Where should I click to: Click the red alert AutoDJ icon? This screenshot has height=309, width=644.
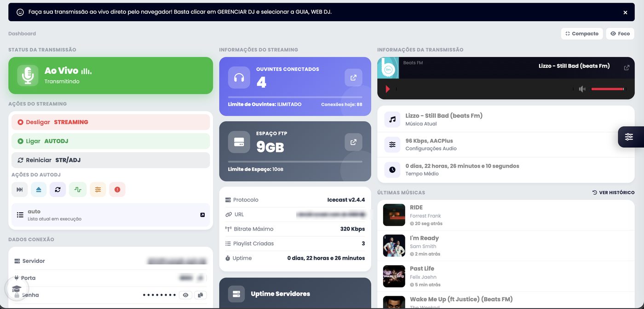tap(117, 189)
